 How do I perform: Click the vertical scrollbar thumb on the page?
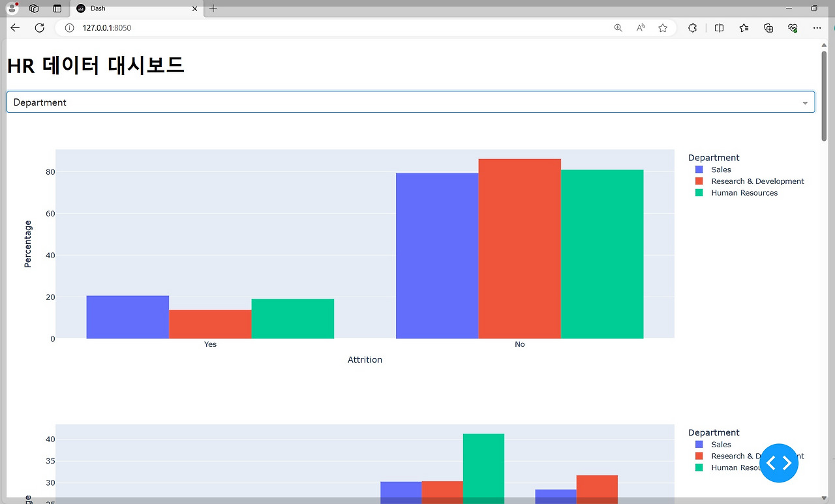pyautogui.click(x=824, y=95)
